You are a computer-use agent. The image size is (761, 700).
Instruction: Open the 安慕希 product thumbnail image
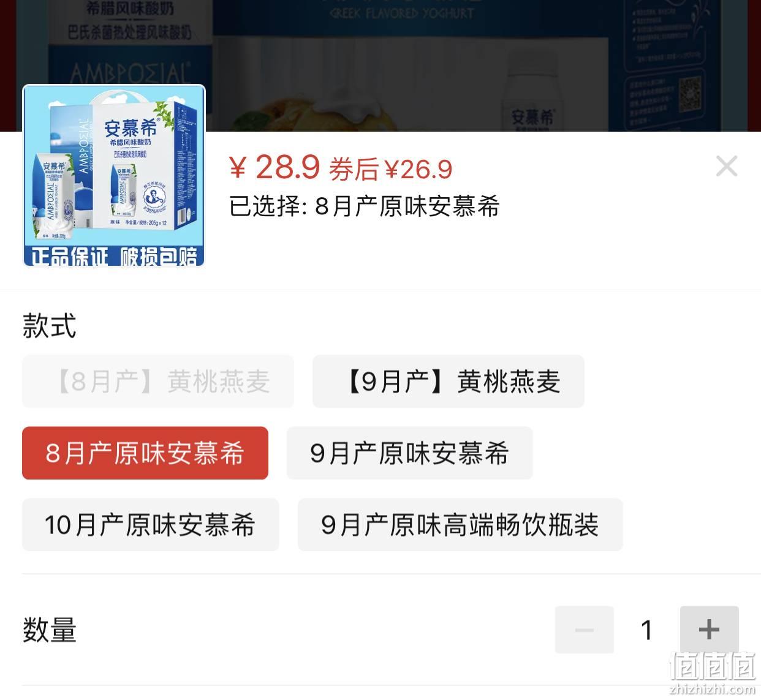pyautogui.click(x=114, y=176)
